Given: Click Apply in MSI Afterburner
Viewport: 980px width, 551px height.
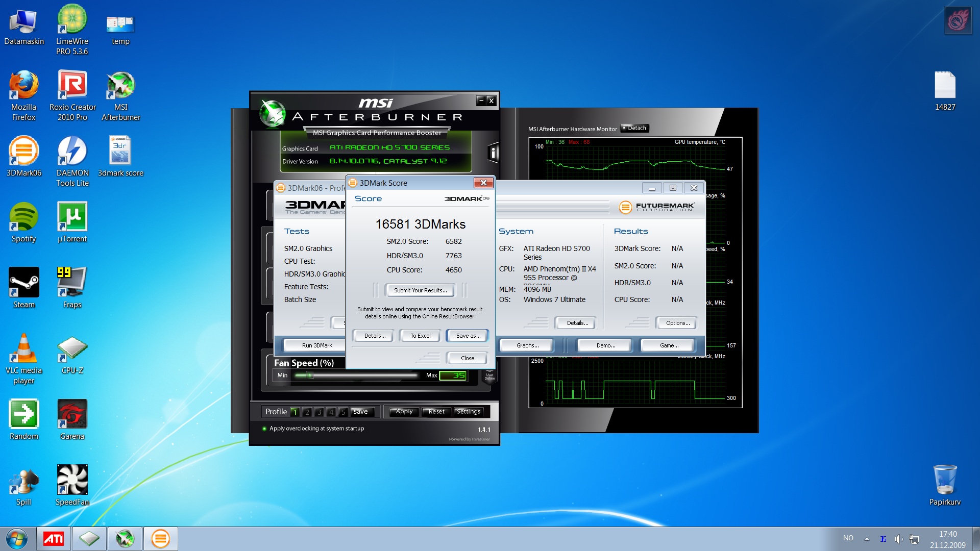Looking at the screenshot, I should pyautogui.click(x=404, y=412).
